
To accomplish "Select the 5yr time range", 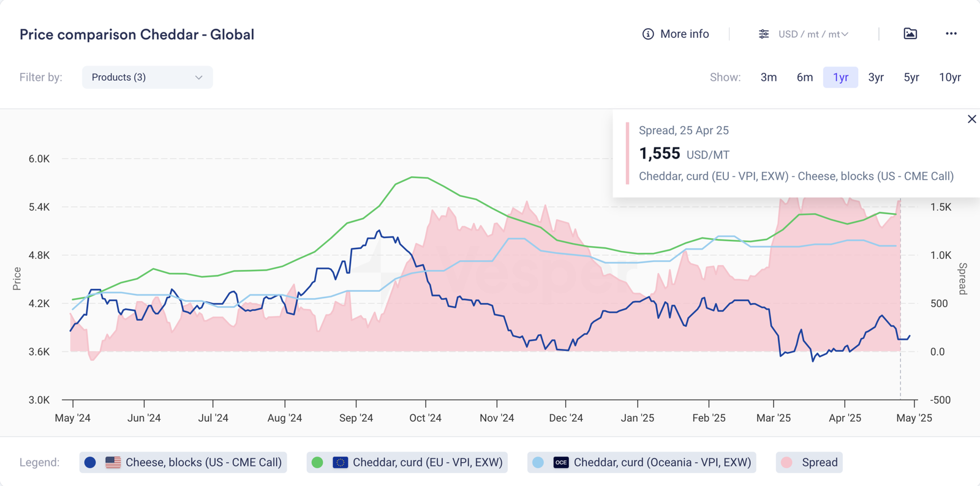I will point(911,78).
